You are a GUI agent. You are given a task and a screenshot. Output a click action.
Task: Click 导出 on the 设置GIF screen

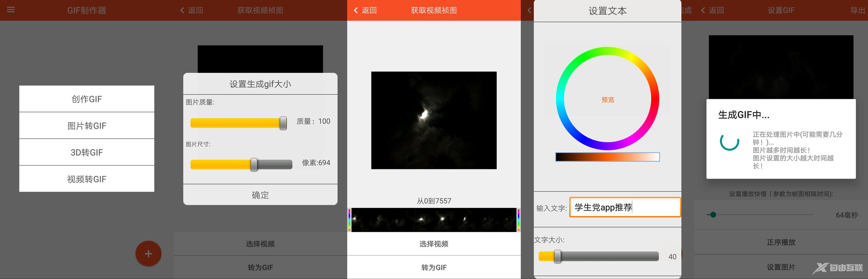857,10
